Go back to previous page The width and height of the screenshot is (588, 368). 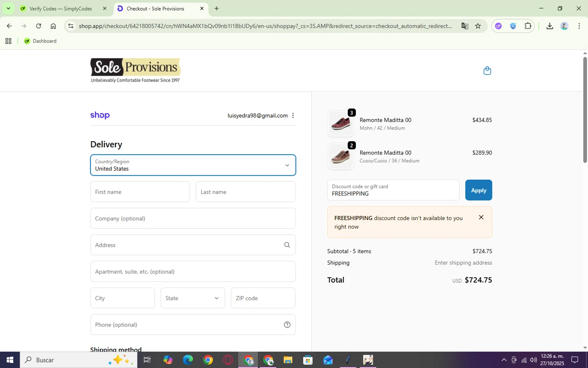point(9,26)
